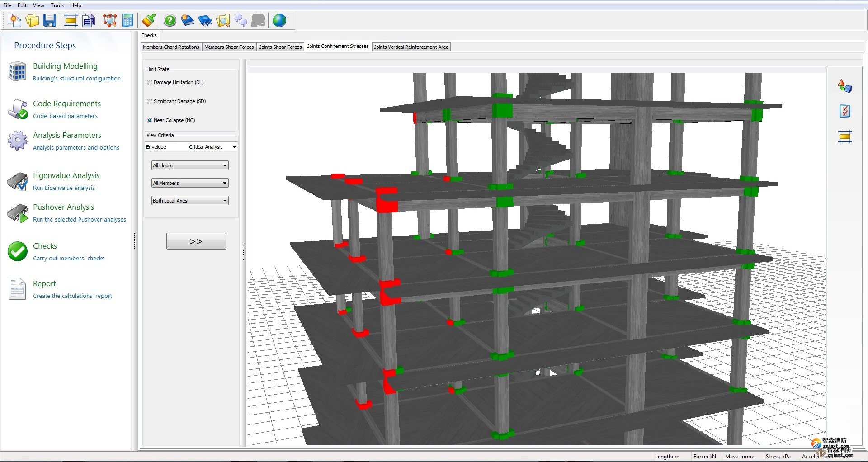Image resolution: width=868 pixels, height=462 pixels.
Task: Click the molecule magnifier icon in toolbar
Action: coord(109,20)
